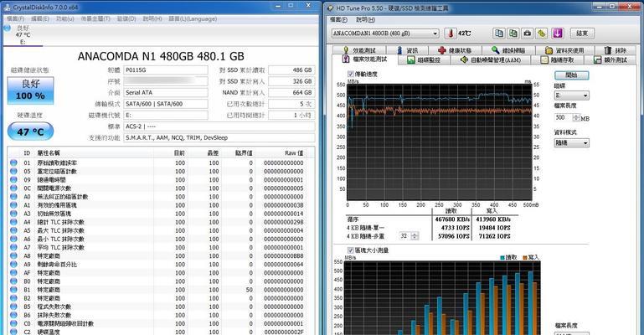Viewport: 644px width, 335px height.
Task: Open CrystalDiskInfo 編輯(E) menu
Action: [40, 19]
